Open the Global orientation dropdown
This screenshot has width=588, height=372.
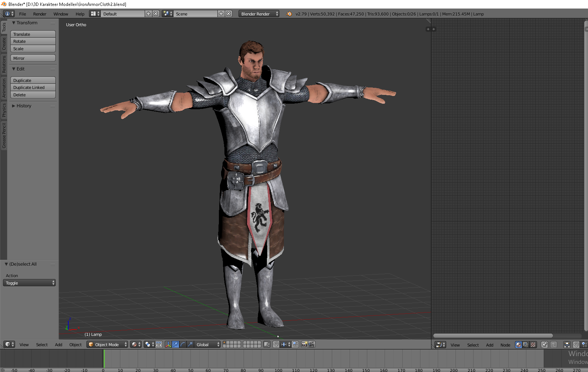pyautogui.click(x=208, y=344)
